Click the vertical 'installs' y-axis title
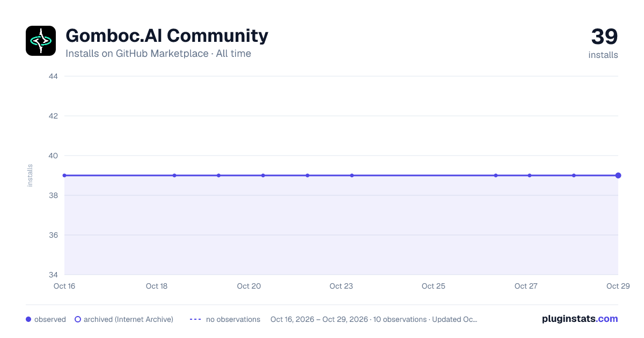644x338 pixels. (30, 175)
